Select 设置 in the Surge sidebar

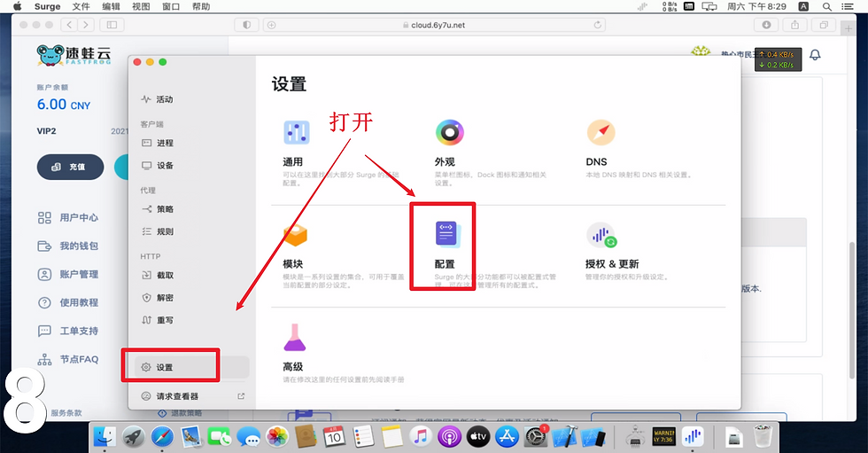[x=192, y=367]
